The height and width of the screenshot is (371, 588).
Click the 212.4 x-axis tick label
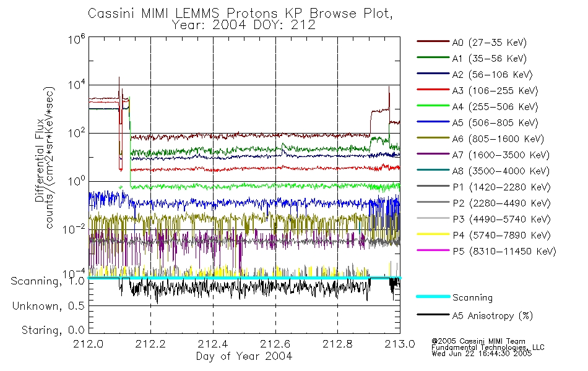pyautogui.click(x=213, y=344)
